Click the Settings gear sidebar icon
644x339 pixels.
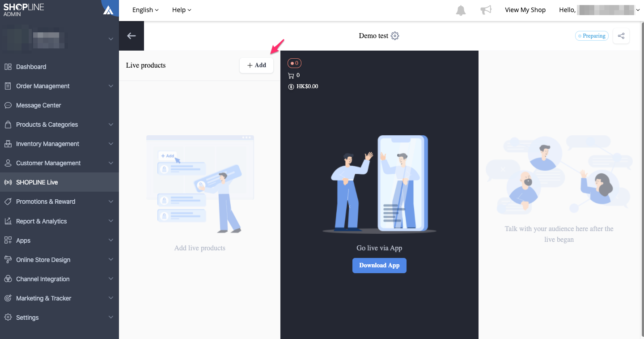[8, 318]
